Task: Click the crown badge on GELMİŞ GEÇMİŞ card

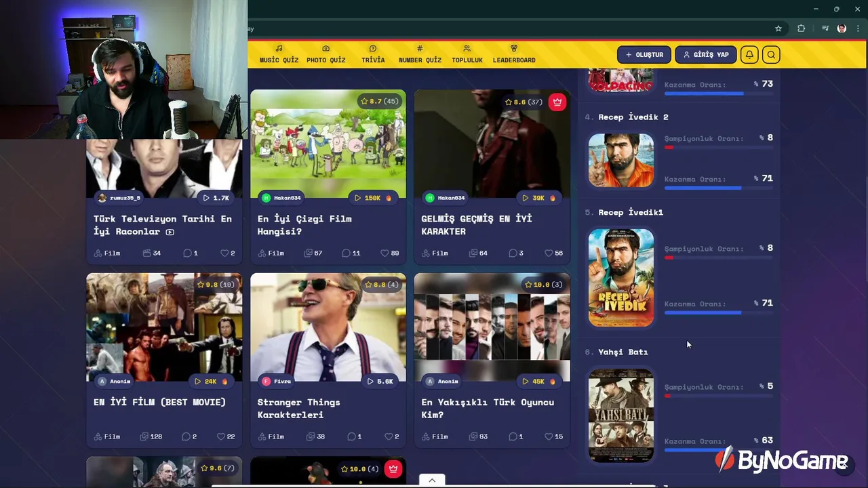Action: point(557,102)
